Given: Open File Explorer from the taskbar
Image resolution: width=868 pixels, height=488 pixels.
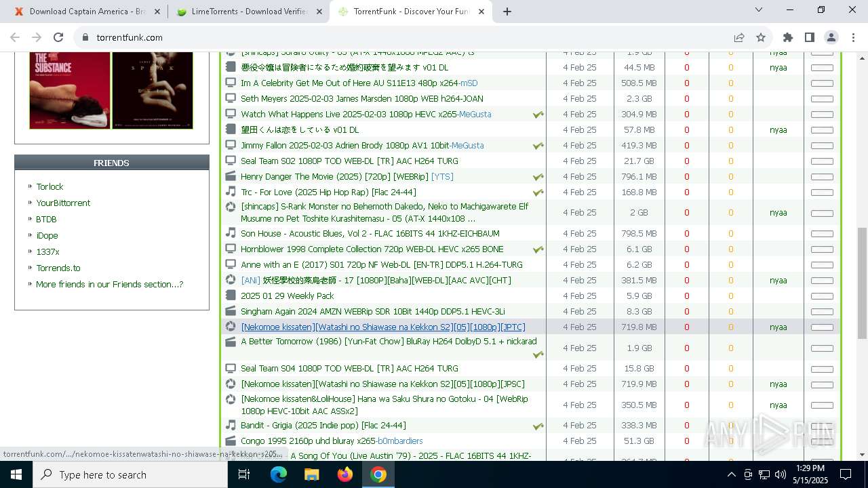Looking at the screenshot, I should [x=311, y=474].
